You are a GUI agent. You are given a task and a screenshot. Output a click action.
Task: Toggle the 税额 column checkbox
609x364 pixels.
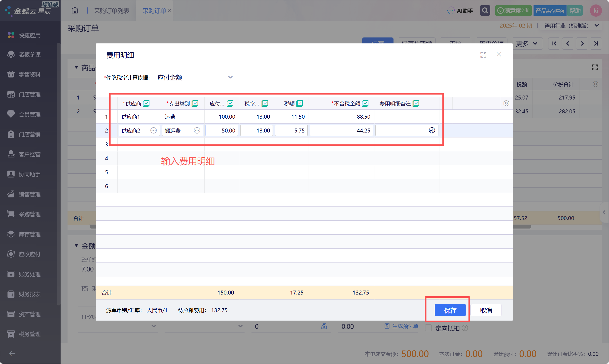[x=300, y=103]
